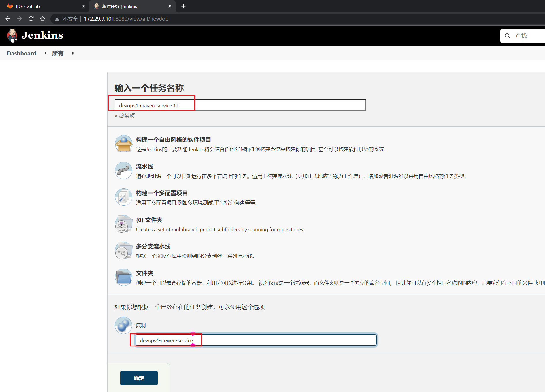Screen dimensions: 545x392
Task: Select the freestyle project package icon
Action: pos(123,143)
